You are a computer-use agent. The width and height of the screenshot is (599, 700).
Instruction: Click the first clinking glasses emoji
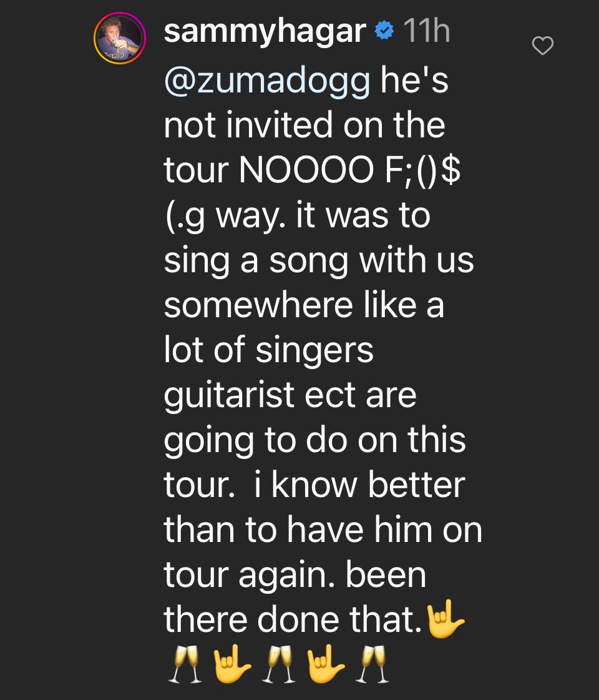(x=182, y=666)
